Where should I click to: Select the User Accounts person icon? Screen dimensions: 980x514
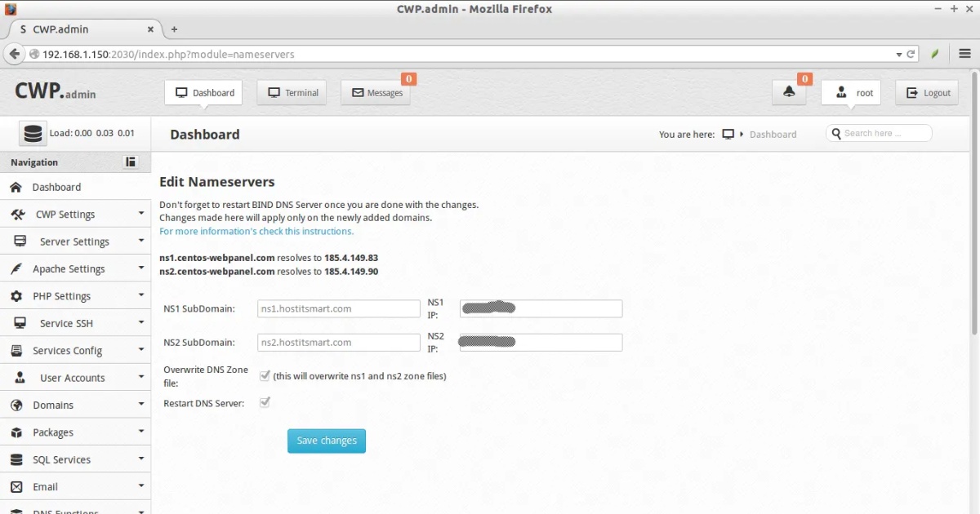tap(18, 377)
